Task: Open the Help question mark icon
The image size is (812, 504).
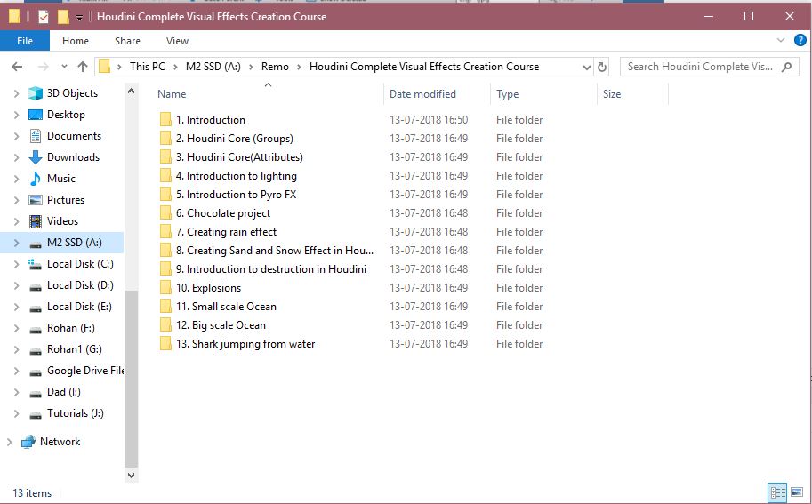Action: [801, 41]
